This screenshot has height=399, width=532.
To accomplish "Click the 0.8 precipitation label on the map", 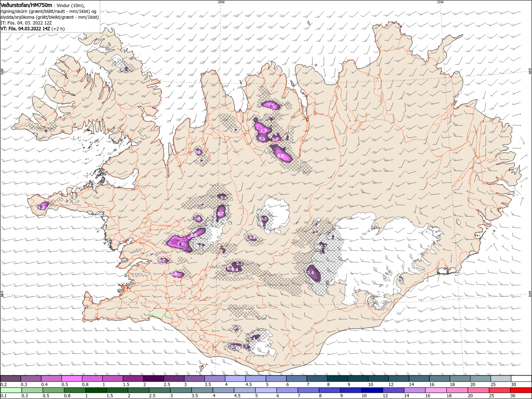I will pos(281,156).
